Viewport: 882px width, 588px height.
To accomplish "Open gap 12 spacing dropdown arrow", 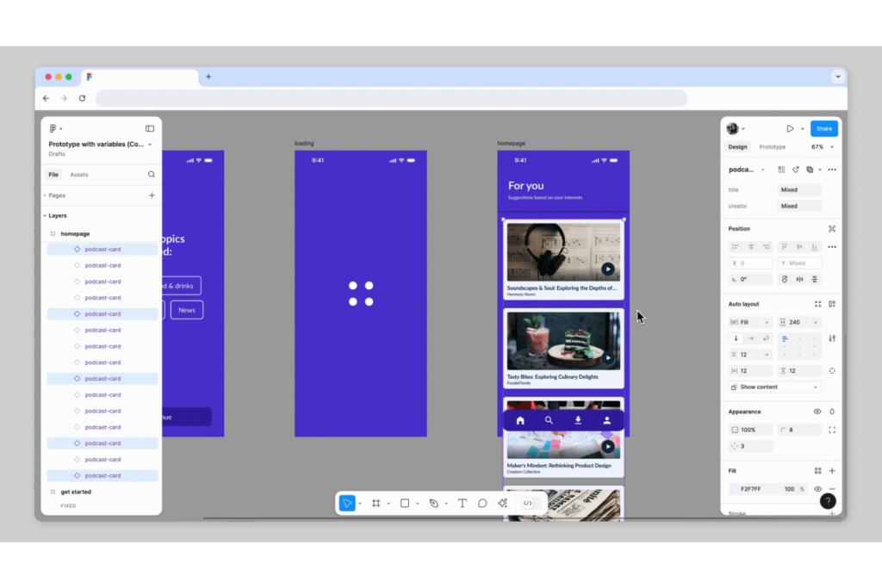I will coord(766,355).
